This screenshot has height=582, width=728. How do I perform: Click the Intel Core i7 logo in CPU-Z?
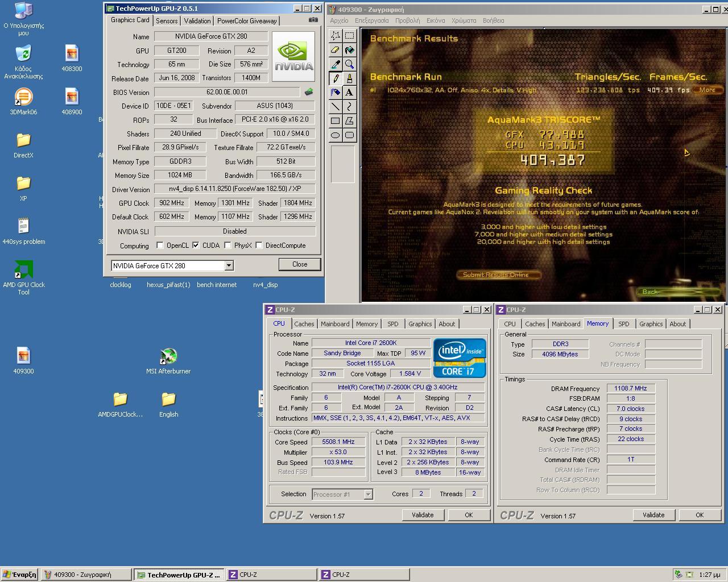460,358
